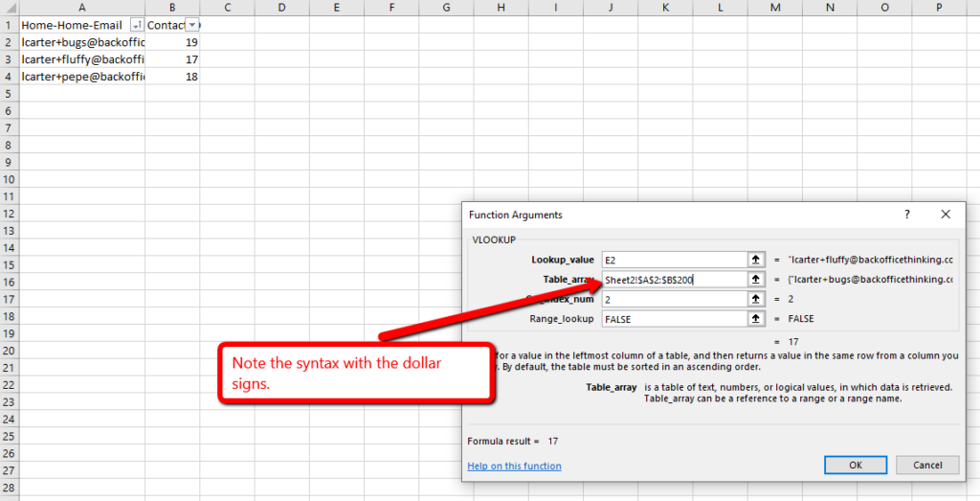
Task: Select row 5 header
Action: 10,93
